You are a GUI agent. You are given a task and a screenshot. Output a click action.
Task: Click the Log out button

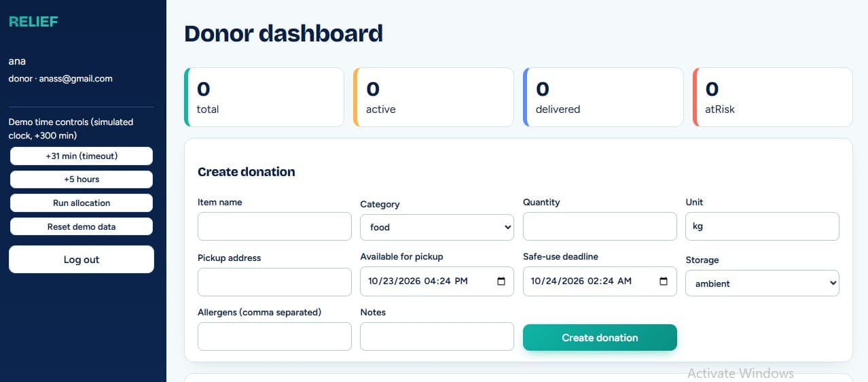(x=82, y=259)
